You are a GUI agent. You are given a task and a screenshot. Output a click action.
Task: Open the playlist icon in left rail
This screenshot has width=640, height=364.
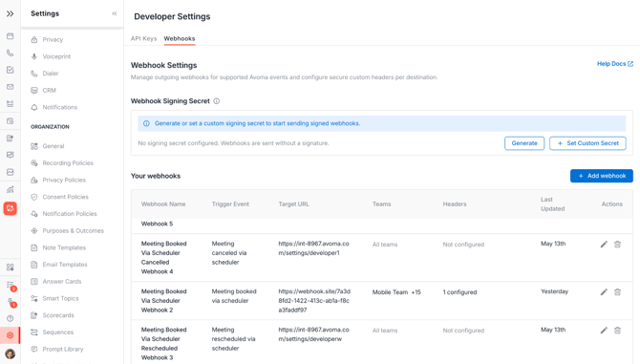(x=11, y=103)
